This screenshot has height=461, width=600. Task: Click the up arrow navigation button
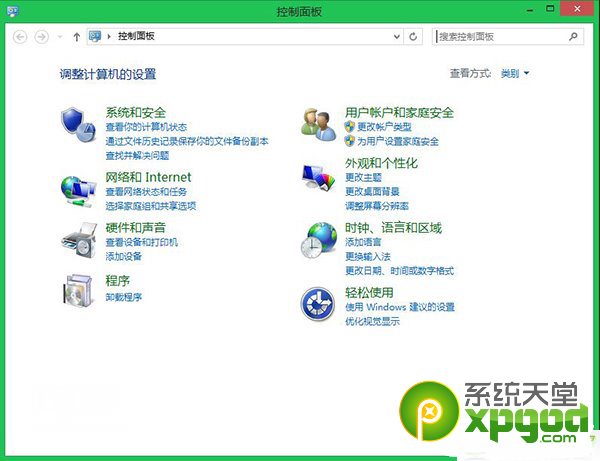pyautogui.click(x=77, y=37)
